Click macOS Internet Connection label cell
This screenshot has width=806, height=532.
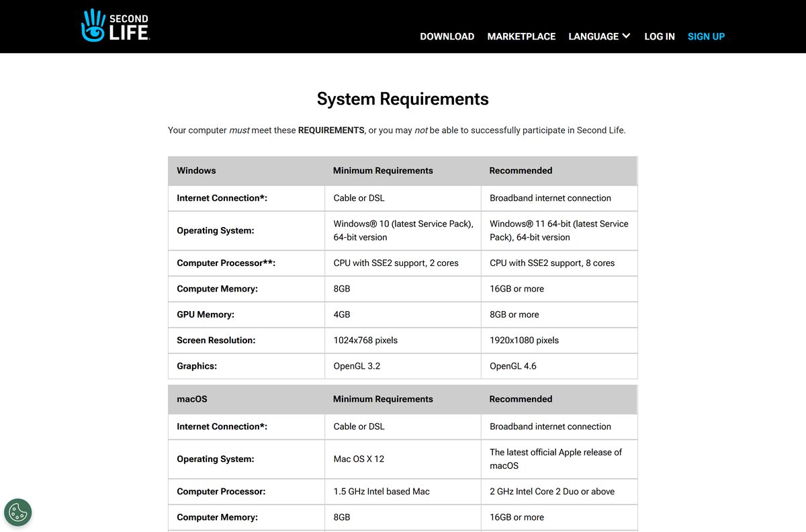[x=247, y=427]
